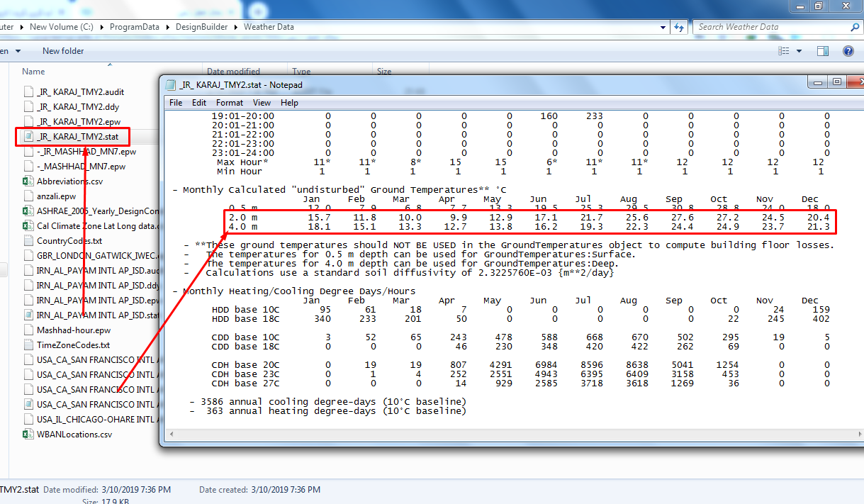
Task: Click the file icon of Mashhad-hour.epw
Action: pos(28,330)
